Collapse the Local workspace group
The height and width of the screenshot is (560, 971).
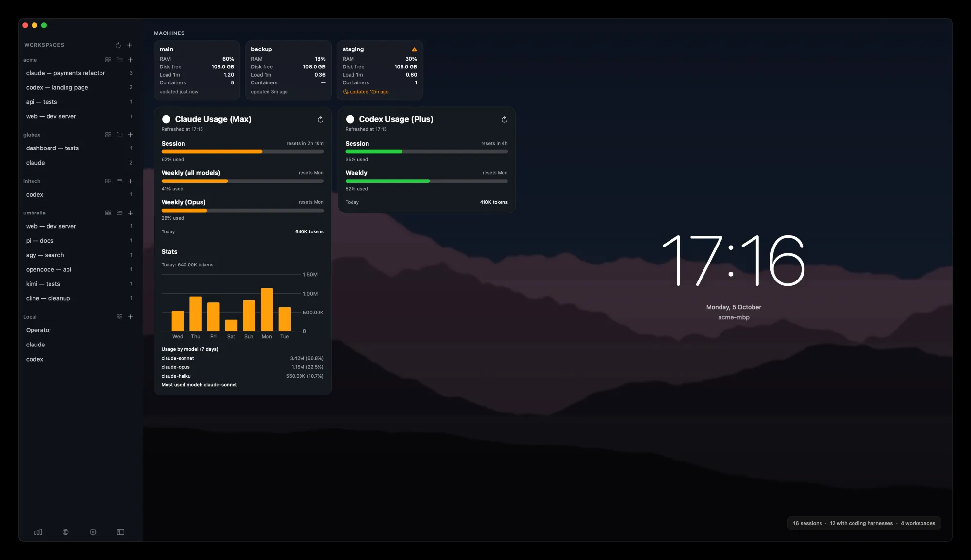(x=30, y=317)
